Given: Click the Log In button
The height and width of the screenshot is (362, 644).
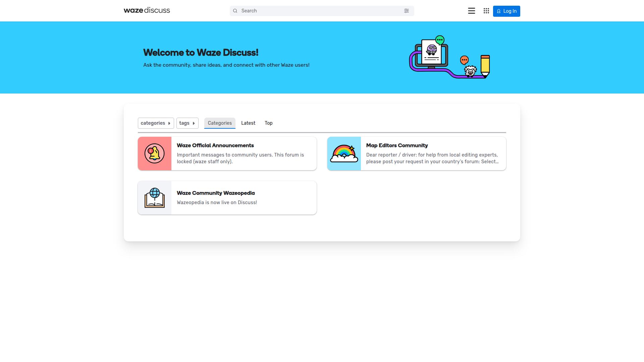Looking at the screenshot, I should click(506, 11).
